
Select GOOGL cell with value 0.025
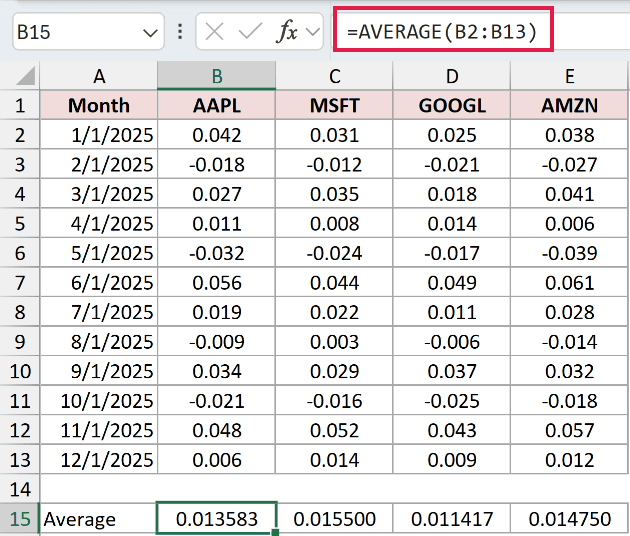[452, 135]
